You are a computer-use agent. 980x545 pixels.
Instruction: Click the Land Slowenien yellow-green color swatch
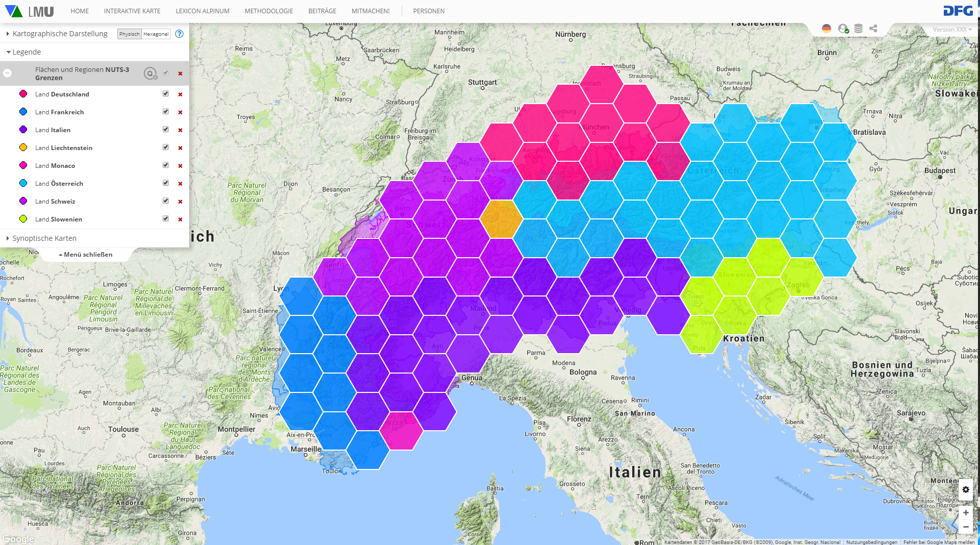(x=23, y=219)
